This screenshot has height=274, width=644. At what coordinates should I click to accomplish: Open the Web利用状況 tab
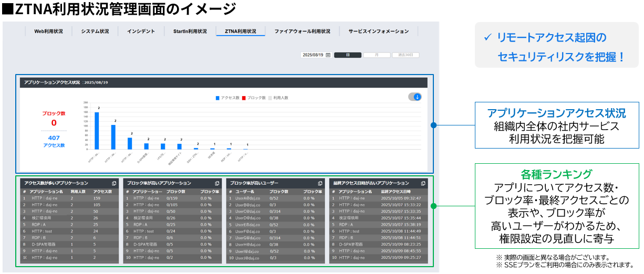[48, 31]
